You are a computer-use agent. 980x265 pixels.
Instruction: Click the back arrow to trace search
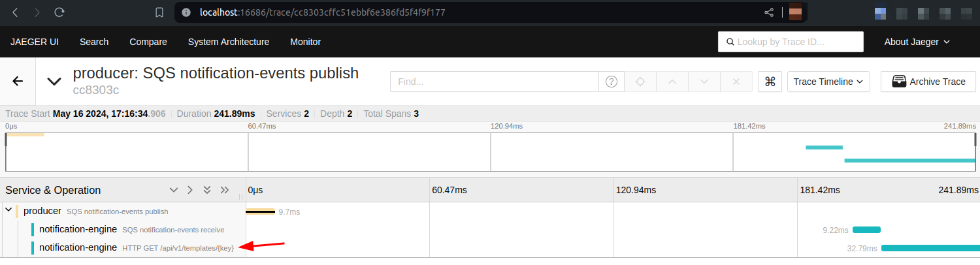[x=18, y=82]
